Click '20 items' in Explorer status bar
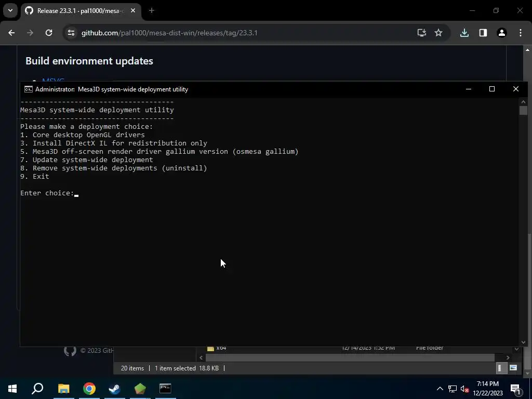532x399 pixels. coord(132,368)
